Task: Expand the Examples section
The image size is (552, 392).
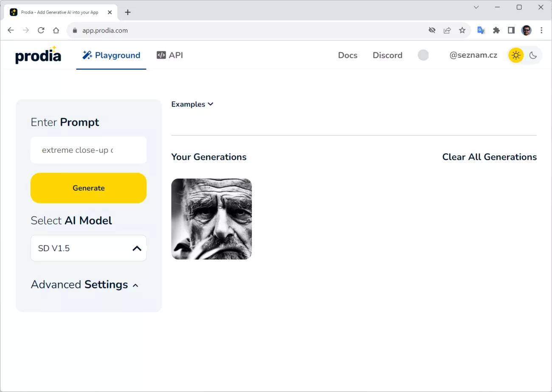Action: [192, 104]
